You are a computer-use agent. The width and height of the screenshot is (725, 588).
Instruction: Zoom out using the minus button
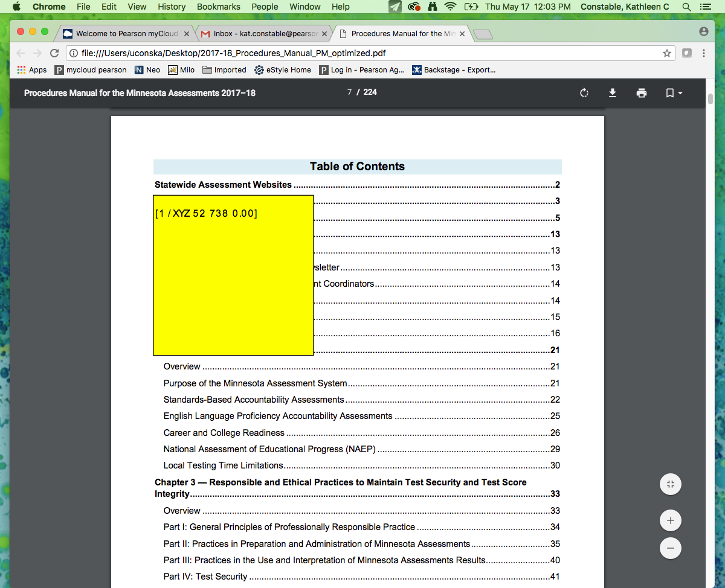tap(670, 548)
